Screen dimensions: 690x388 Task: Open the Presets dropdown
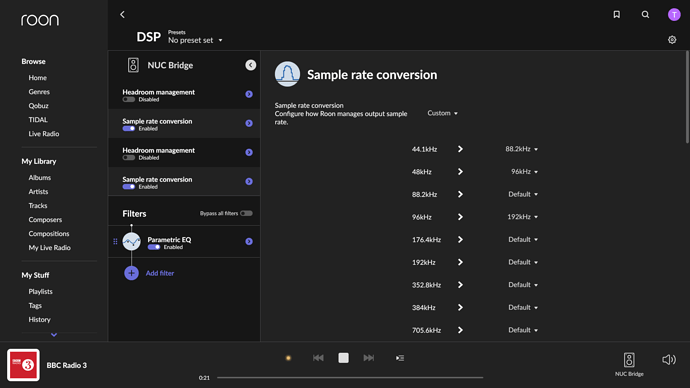(195, 40)
